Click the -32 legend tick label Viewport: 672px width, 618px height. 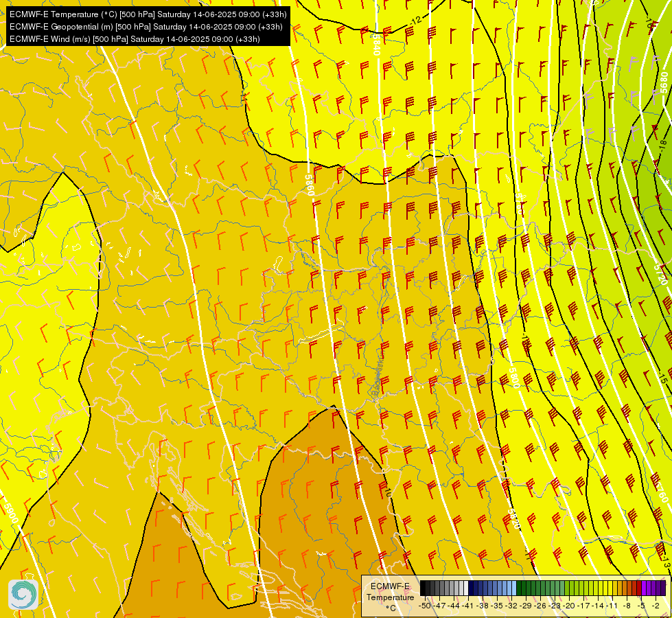point(511,606)
